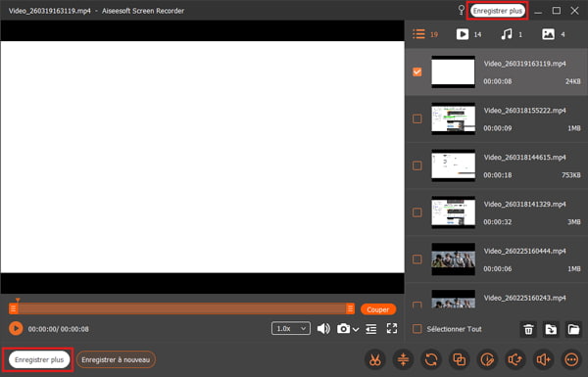Image resolution: width=588 pixels, height=377 pixels.
Task: Show more tools via ellipsis icon
Action: click(571, 359)
